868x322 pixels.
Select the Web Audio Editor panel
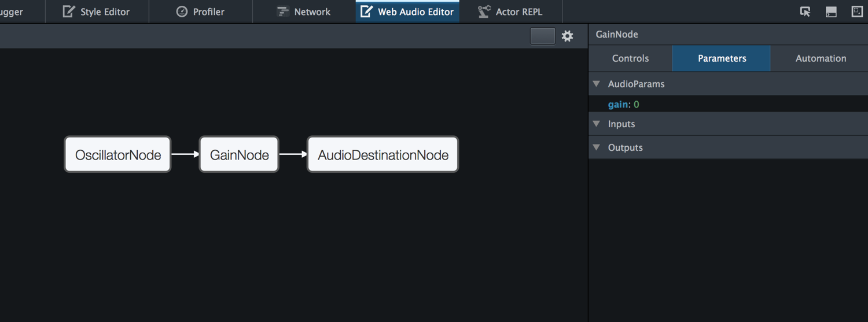tap(407, 12)
